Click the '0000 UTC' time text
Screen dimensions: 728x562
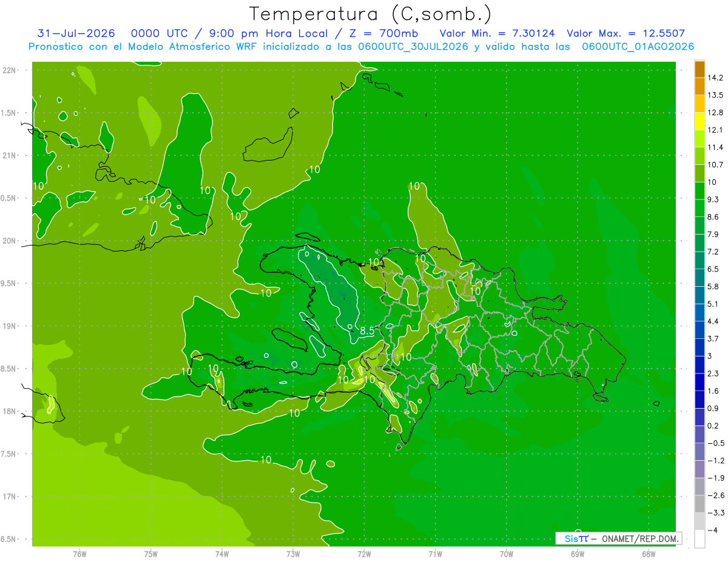(x=159, y=33)
